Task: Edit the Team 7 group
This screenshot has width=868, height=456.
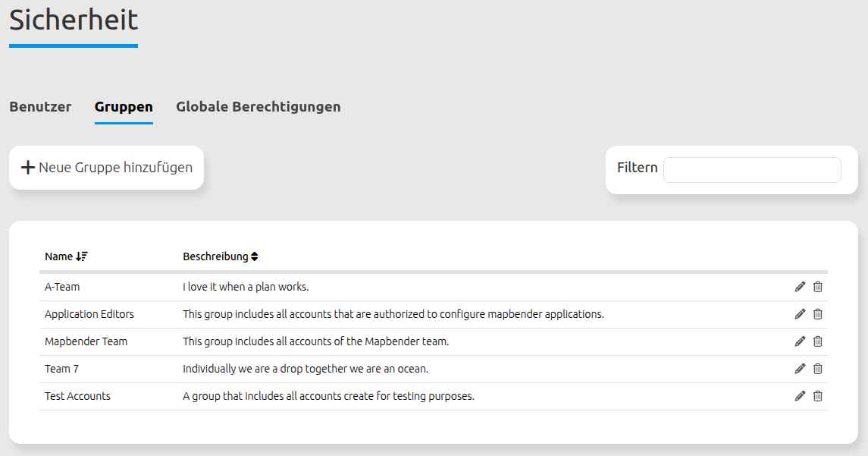Action: pos(800,369)
